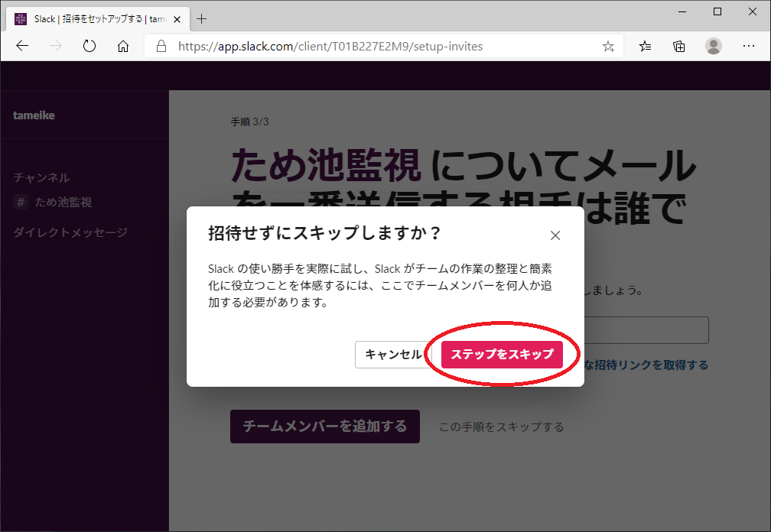Image resolution: width=771 pixels, height=532 pixels.
Task: View site info via lock icon
Action: pos(161,47)
